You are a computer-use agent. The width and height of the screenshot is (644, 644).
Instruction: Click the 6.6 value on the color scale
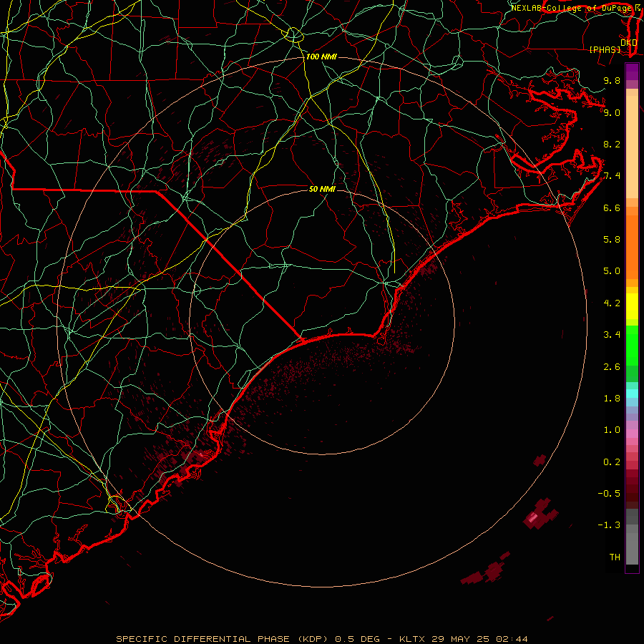tap(612, 208)
